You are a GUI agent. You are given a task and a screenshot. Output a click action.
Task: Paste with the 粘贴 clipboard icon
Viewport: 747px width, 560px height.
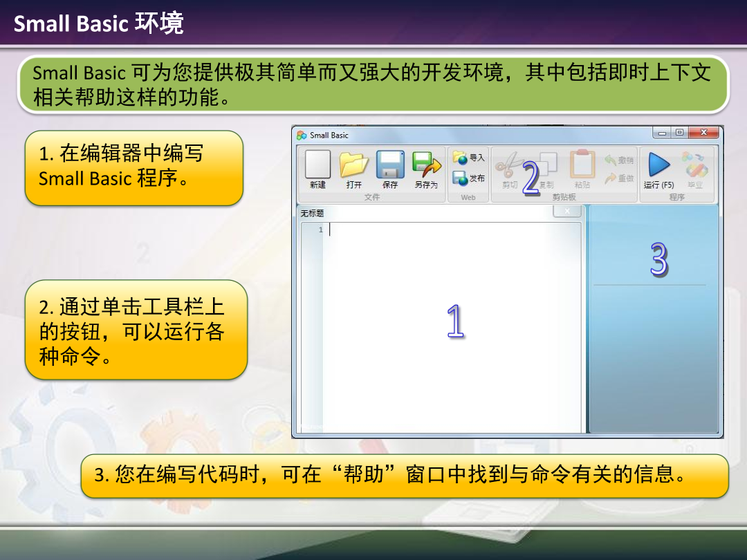point(582,166)
